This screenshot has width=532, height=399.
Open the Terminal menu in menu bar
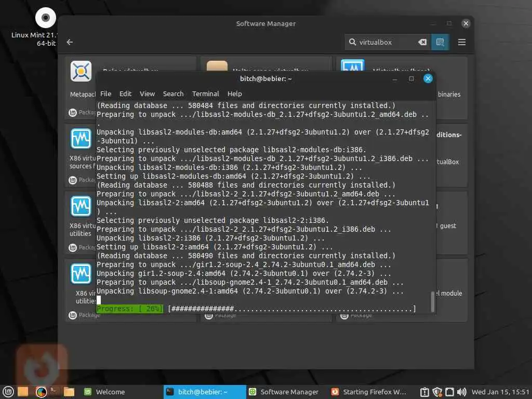(x=205, y=94)
